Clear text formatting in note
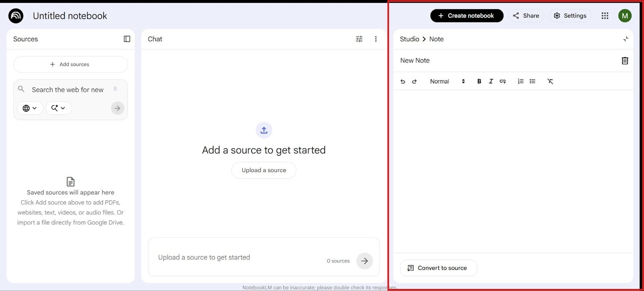Screen dimensions: 644x291 550,81
